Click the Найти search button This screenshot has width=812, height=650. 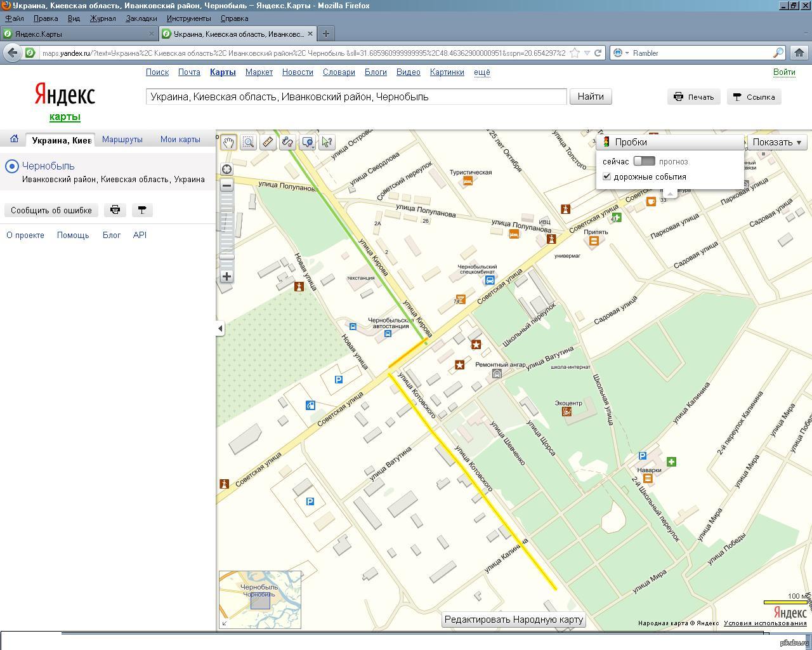[591, 96]
